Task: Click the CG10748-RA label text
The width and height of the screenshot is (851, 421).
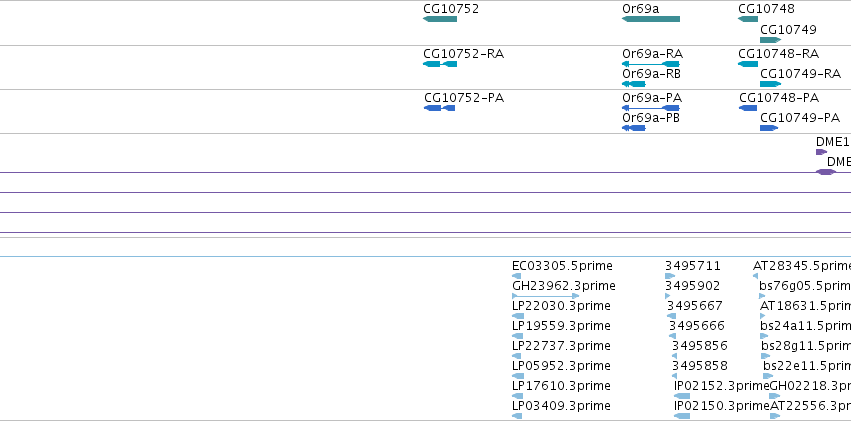Action: coord(779,54)
